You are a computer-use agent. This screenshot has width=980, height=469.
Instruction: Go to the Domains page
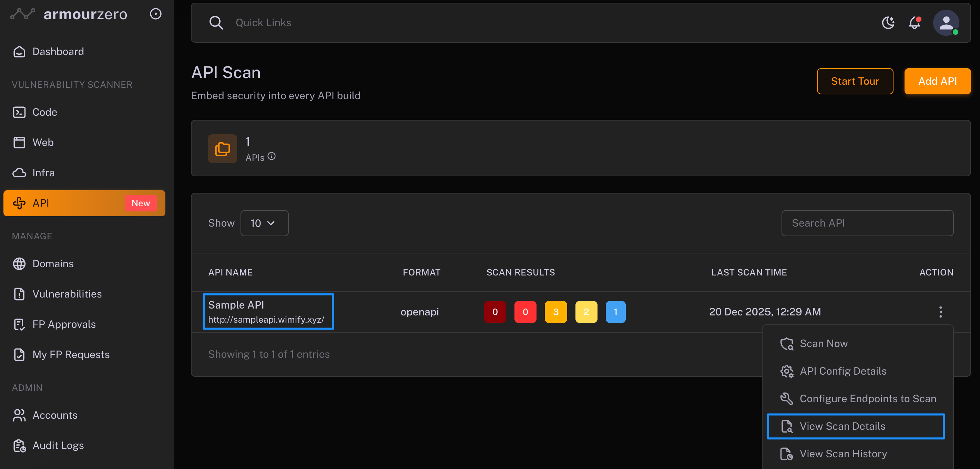(x=53, y=263)
